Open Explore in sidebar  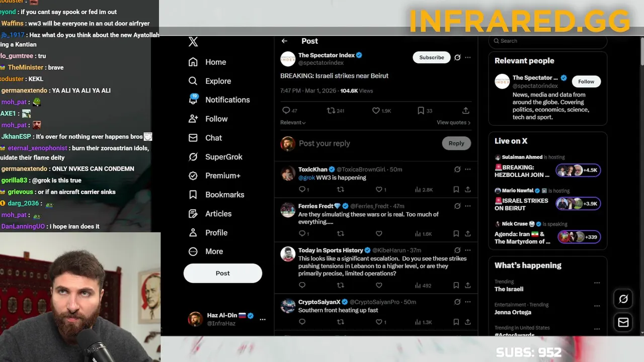point(210,81)
